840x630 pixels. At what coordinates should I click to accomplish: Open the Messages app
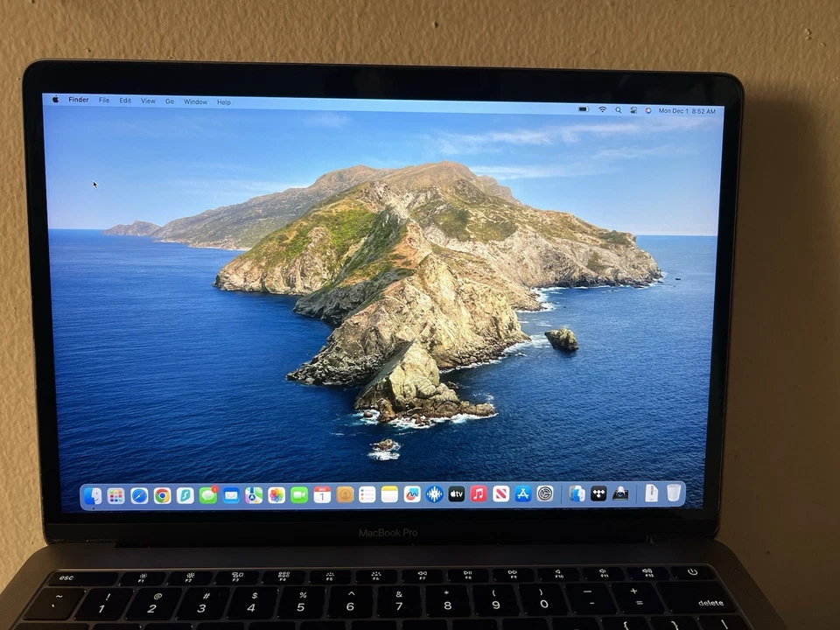click(208, 494)
